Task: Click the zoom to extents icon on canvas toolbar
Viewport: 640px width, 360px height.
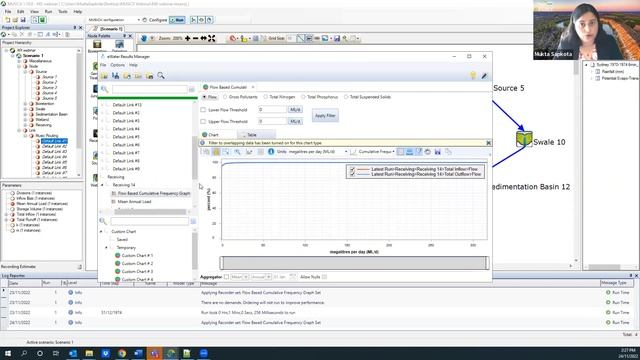Action: pyautogui.click(x=211, y=38)
